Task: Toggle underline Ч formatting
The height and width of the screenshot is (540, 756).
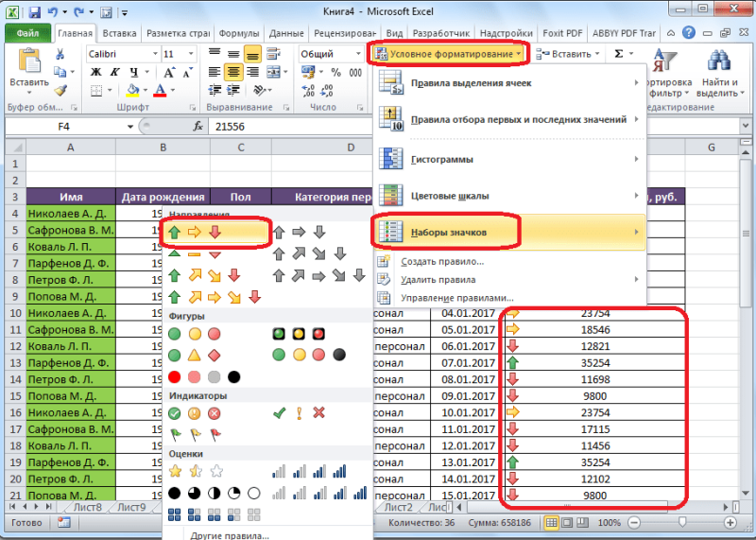Action: [134, 73]
